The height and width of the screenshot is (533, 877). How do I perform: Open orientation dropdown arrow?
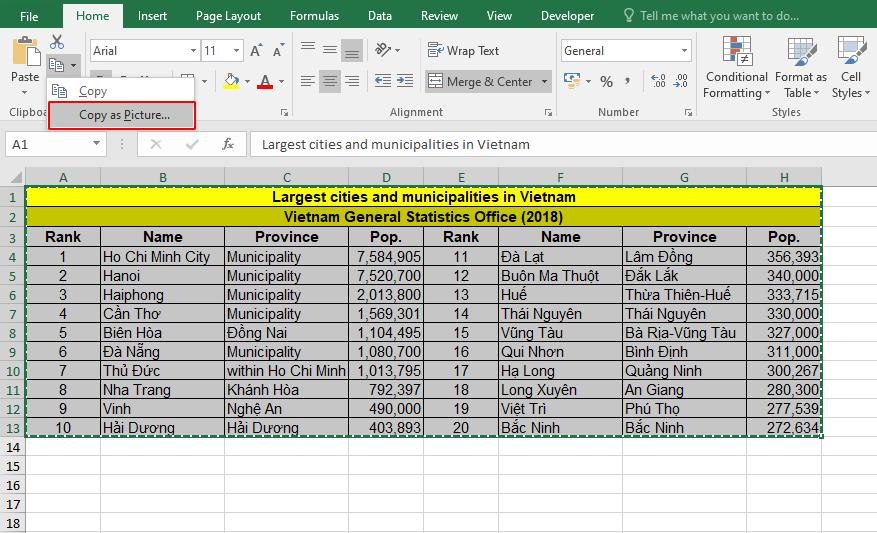point(398,50)
